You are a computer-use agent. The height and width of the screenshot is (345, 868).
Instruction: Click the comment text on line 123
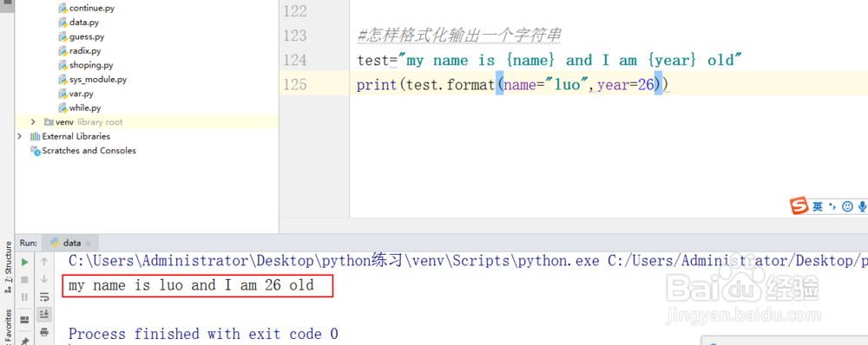459,36
